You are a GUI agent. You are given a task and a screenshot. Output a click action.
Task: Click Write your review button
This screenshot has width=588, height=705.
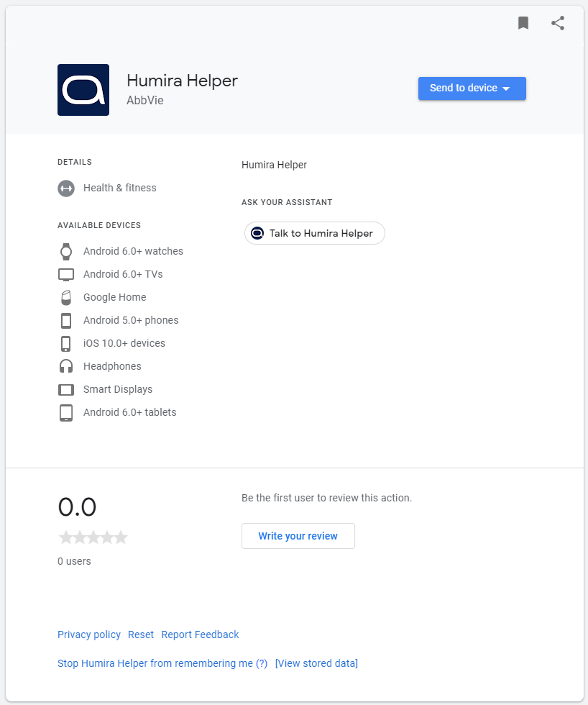coord(298,536)
